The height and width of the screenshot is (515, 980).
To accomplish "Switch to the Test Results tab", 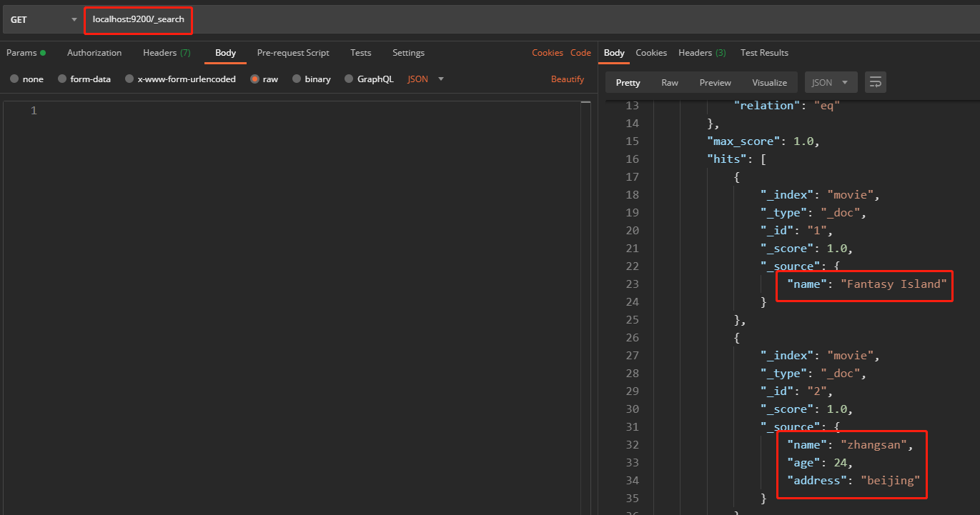I will [x=764, y=53].
